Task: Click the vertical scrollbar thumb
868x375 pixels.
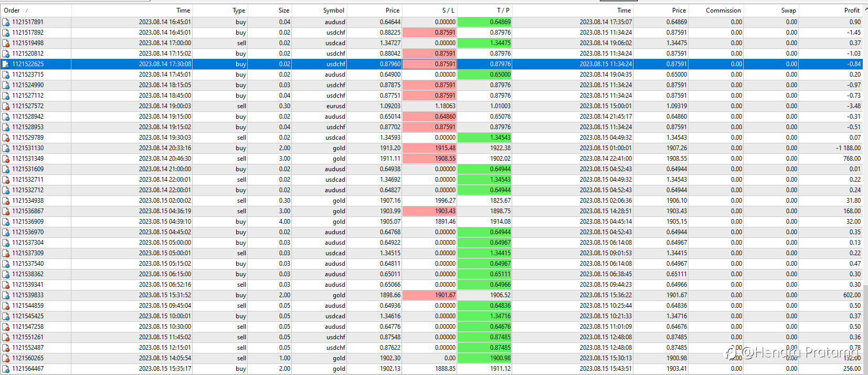Action: tap(866, 329)
